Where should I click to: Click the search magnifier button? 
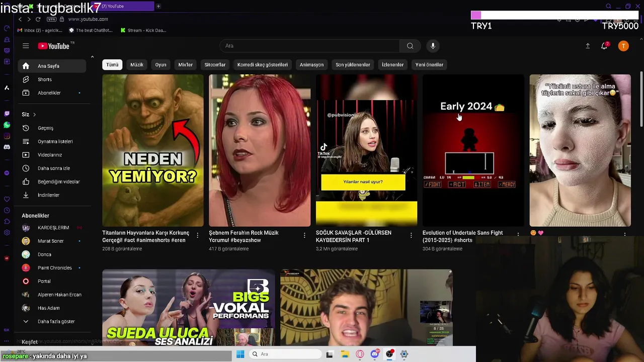pos(410,46)
